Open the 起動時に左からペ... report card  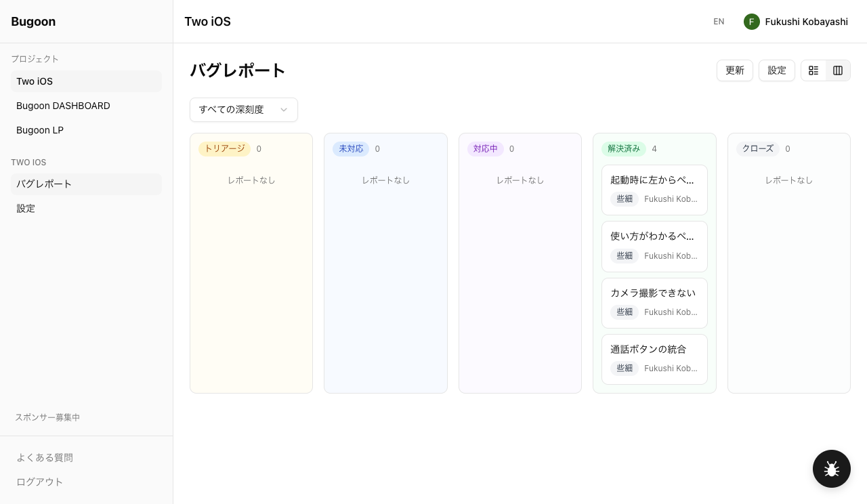(654, 190)
